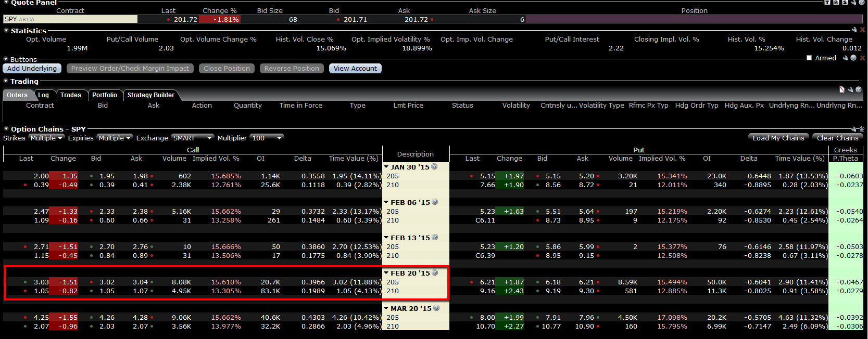
Task: Open Buttons panel wrench settings
Action: point(845,58)
